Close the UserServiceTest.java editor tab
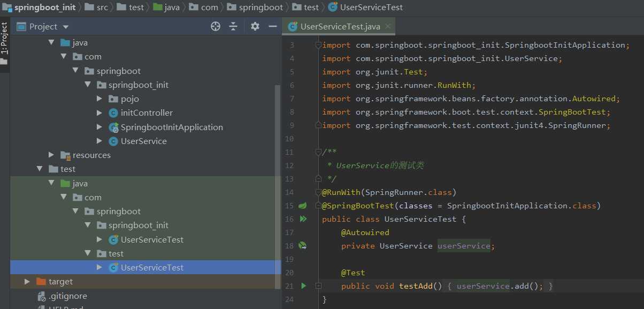644x309 pixels. point(388,26)
